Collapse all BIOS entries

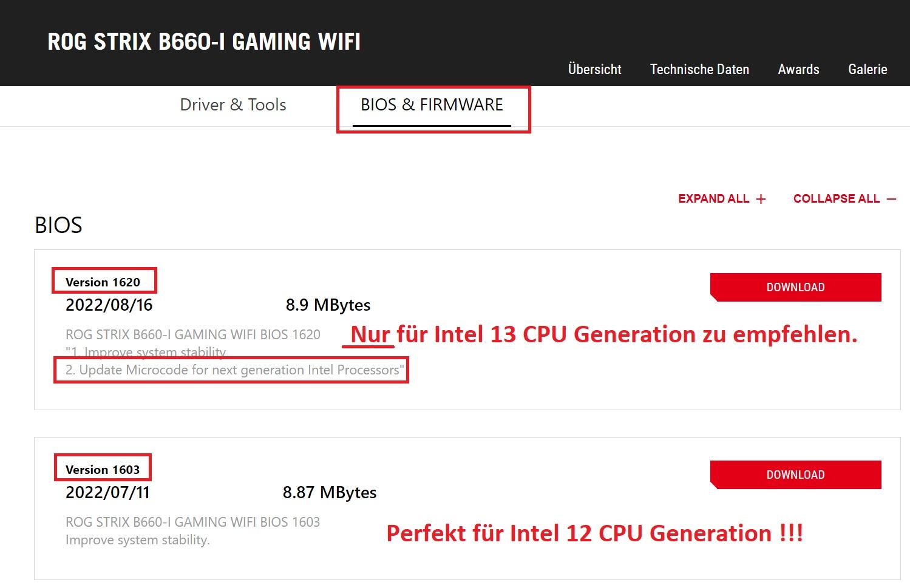click(x=837, y=199)
